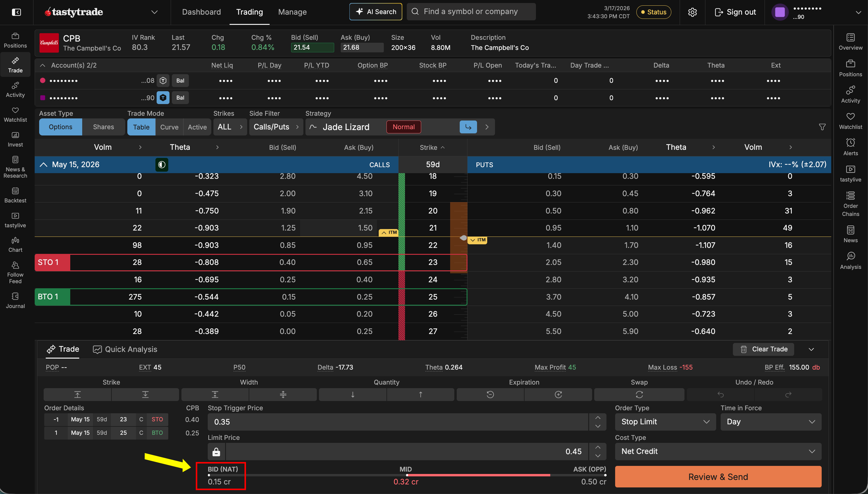Collapse the May 15, 2026 expiration
Screen dimensions: 868x494
(x=43, y=164)
